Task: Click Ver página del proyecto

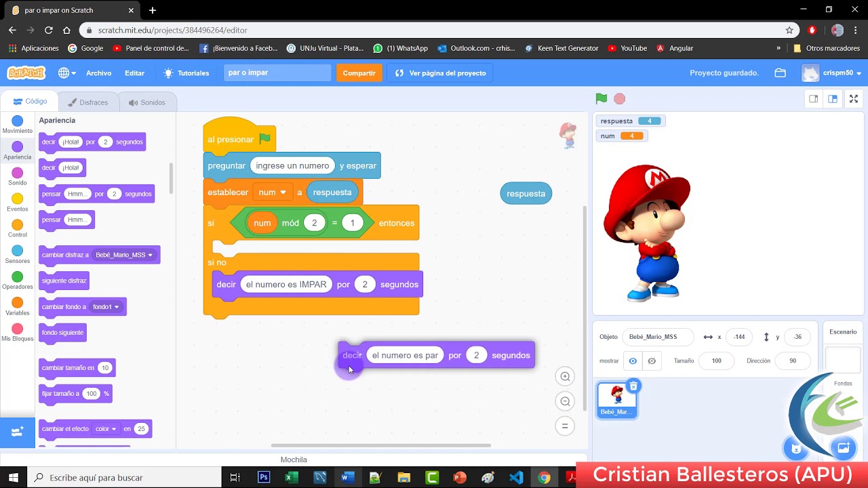Action: pyautogui.click(x=441, y=73)
